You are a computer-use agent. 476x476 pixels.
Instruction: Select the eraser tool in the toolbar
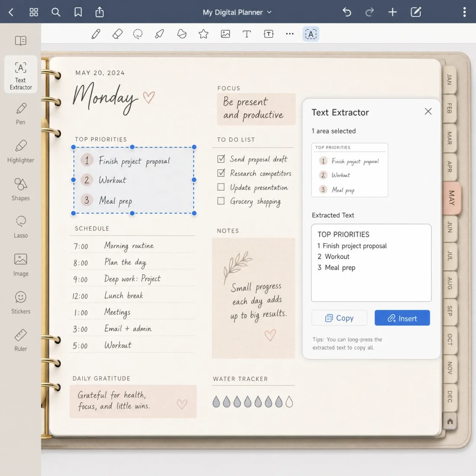pyautogui.click(x=117, y=34)
